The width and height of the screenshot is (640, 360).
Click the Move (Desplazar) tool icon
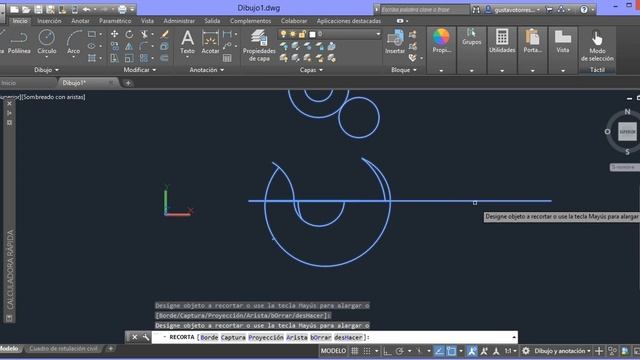tap(115, 34)
